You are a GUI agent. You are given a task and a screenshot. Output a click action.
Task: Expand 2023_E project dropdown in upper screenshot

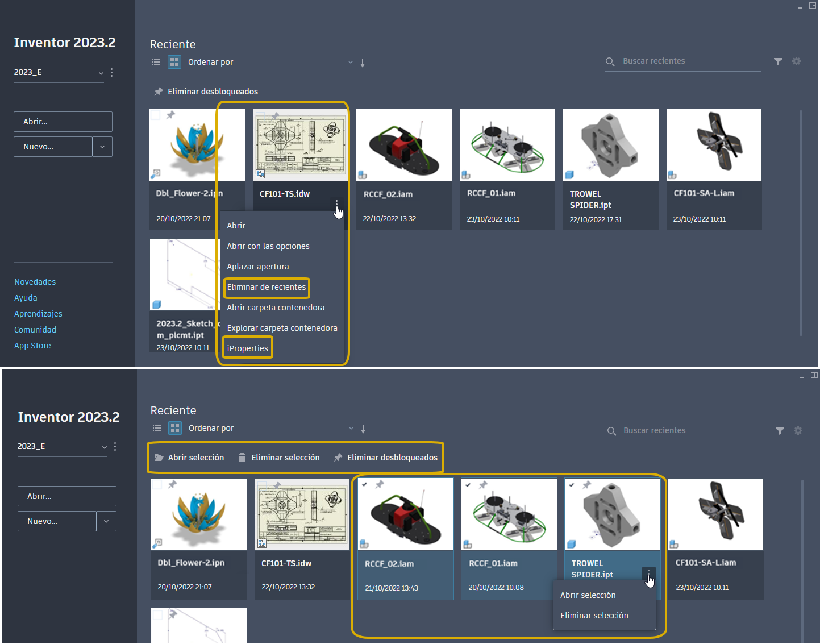[101, 73]
